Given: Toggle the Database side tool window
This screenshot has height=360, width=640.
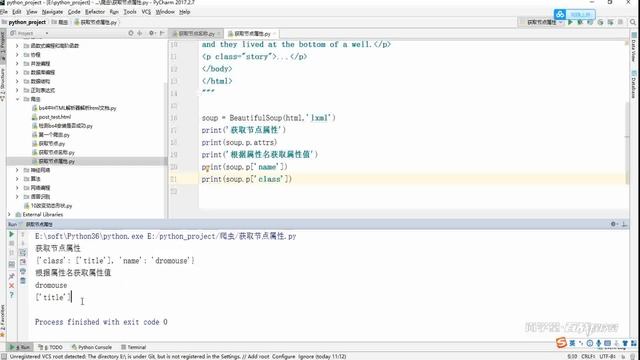Looking at the screenshot, I should pos(634,84).
